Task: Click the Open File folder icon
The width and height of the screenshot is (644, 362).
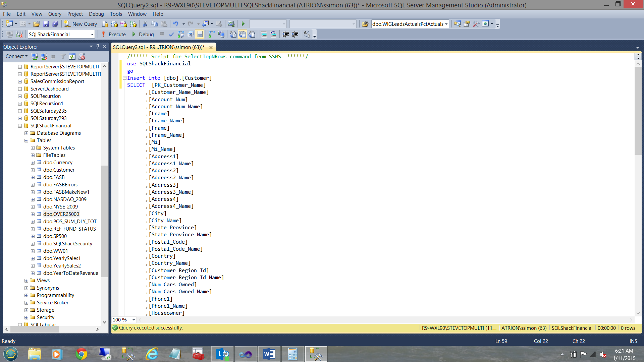Action: tap(37, 24)
